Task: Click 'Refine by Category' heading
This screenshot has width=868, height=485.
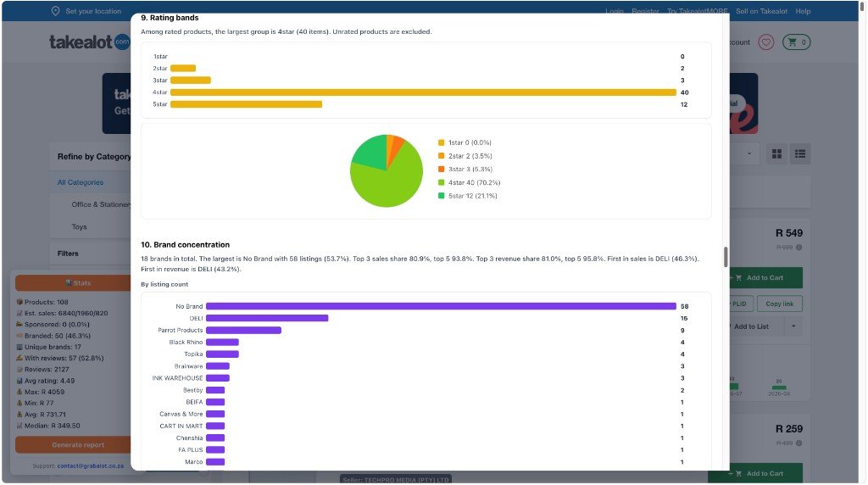Action: [x=94, y=157]
